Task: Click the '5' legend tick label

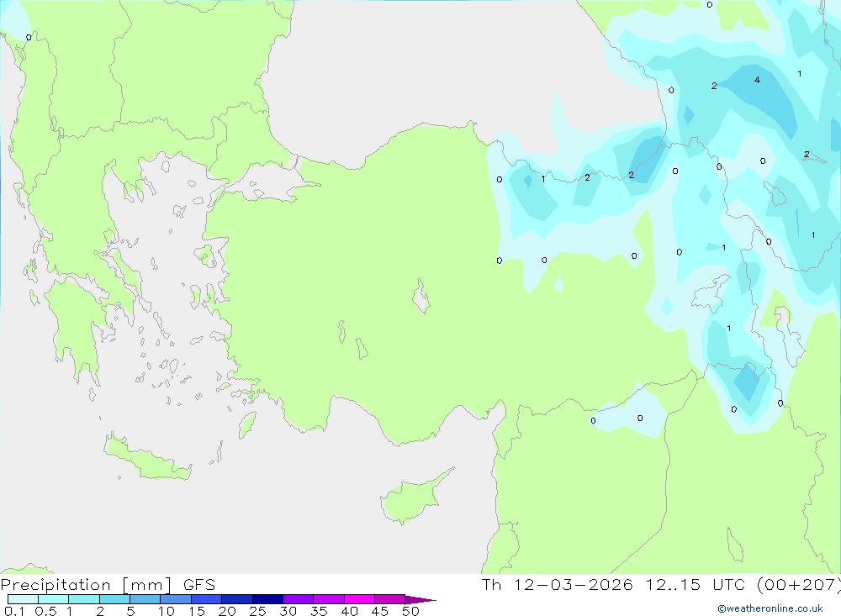Action: 130,611
